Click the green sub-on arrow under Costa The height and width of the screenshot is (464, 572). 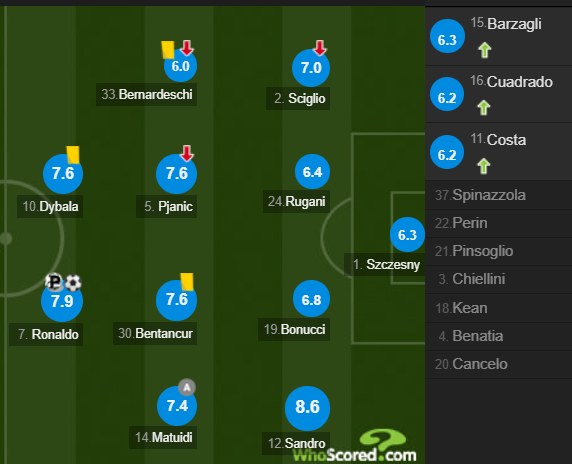coord(484,166)
